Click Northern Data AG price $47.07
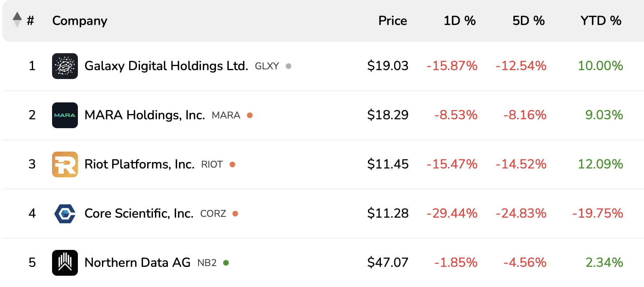This screenshot has height=287, width=644. [x=387, y=262]
